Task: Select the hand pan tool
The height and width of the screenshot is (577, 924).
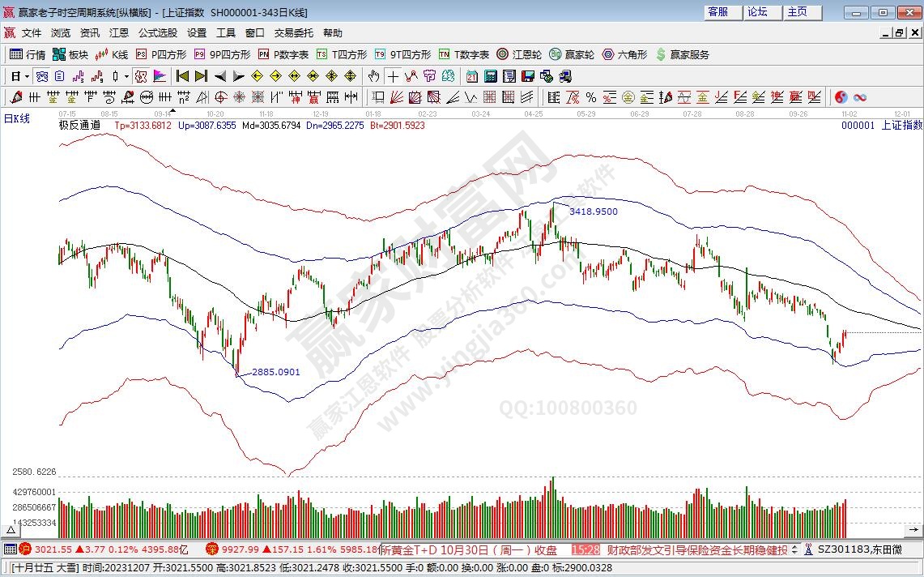Action: (x=373, y=76)
